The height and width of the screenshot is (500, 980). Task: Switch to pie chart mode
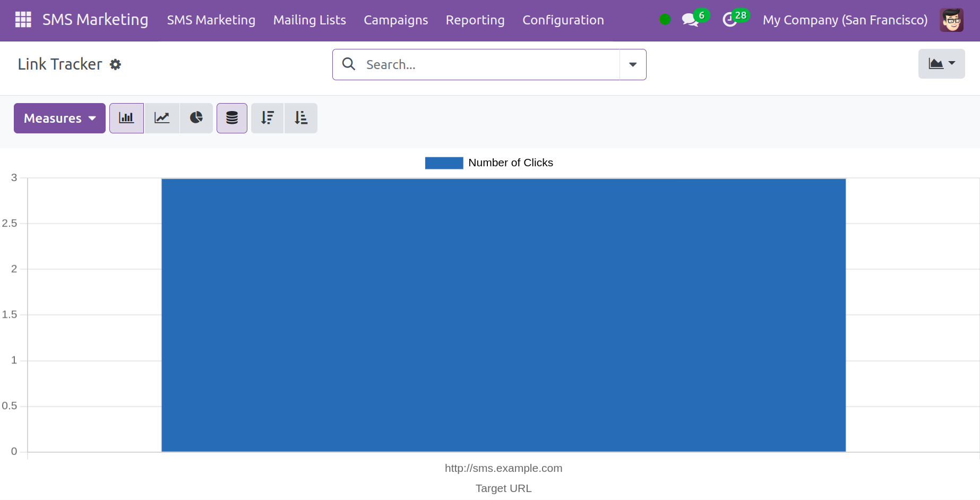[x=196, y=118]
